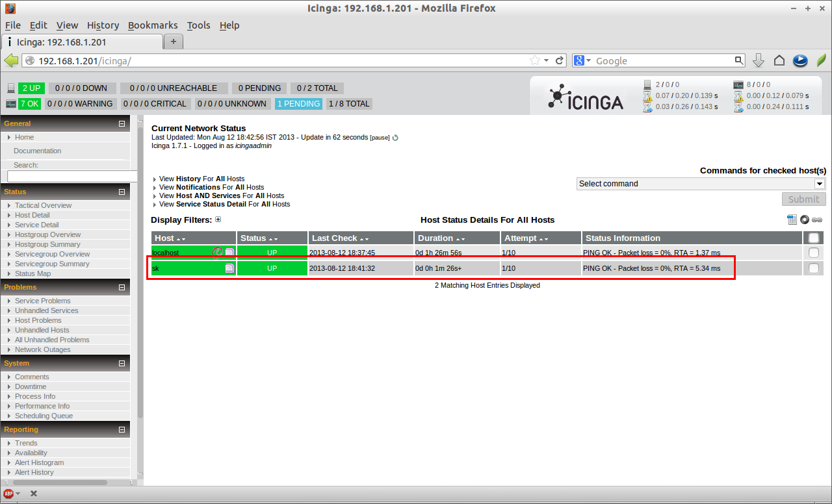This screenshot has height=504, width=832.
Task: Click the Submit command button
Action: [x=803, y=199]
